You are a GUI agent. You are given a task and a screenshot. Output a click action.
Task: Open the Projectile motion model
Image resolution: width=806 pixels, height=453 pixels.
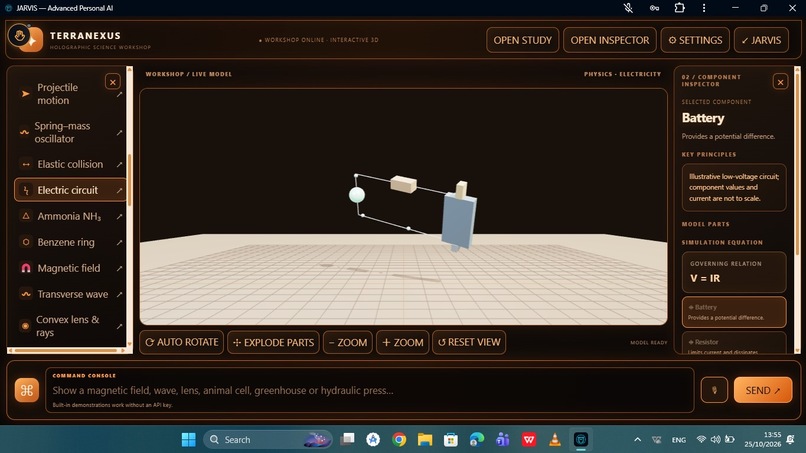pos(69,94)
